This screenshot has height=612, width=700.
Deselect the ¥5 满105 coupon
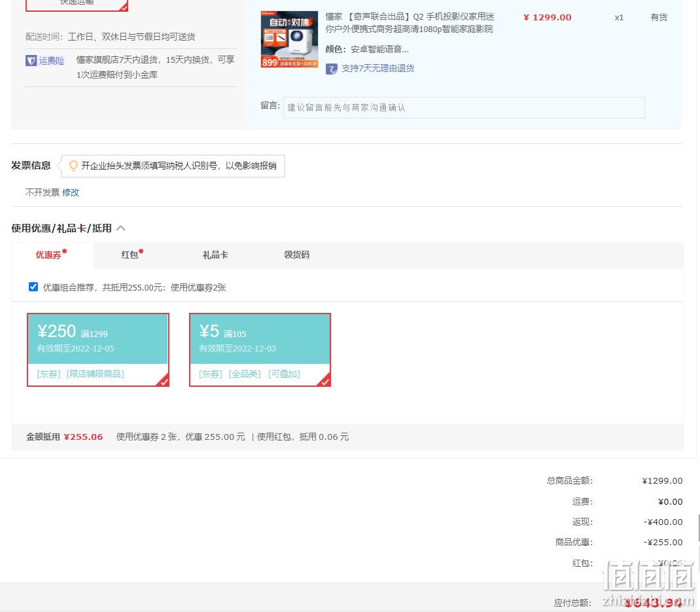260,350
